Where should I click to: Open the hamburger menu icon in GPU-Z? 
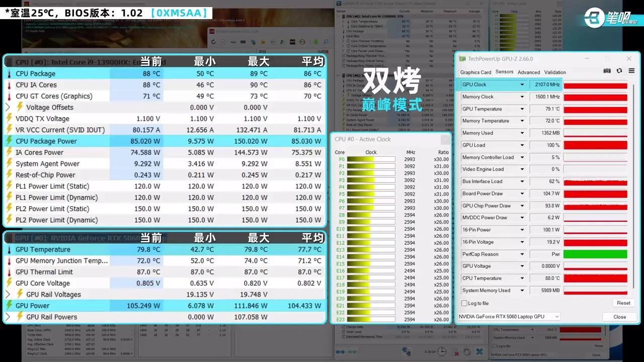tap(631, 70)
